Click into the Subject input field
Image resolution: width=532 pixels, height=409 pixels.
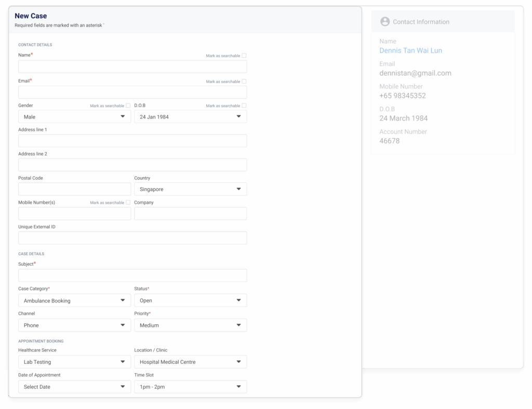(x=132, y=275)
